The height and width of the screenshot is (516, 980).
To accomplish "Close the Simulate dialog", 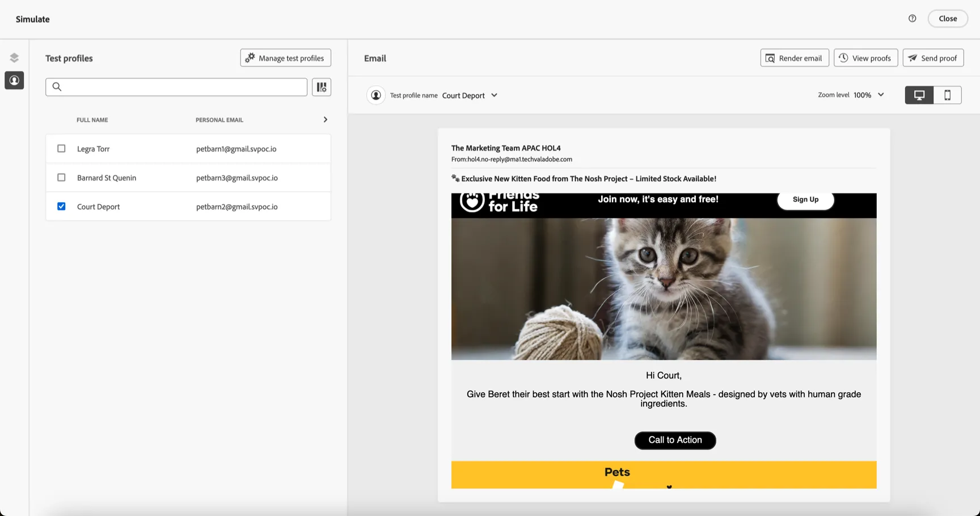I will click(948, 19).
